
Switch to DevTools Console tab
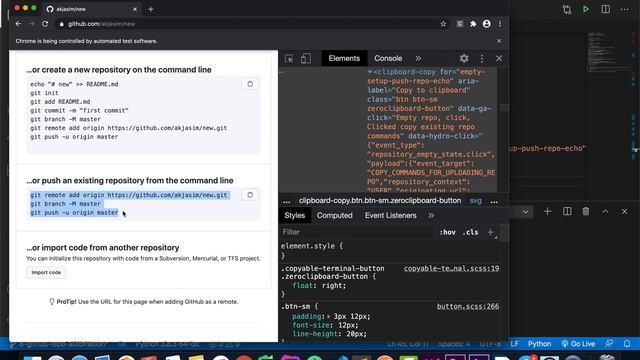tap(388, 58)
